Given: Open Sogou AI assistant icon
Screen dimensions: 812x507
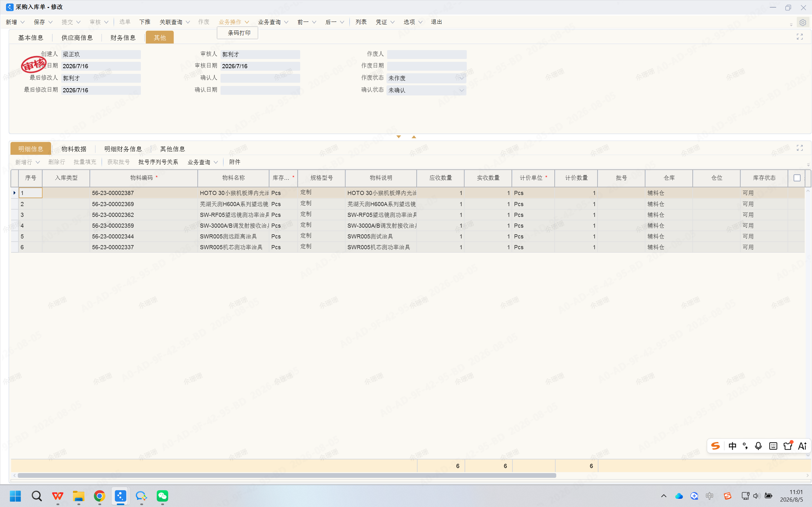Looking at the screenshot, I should click(x=802, y=446).
